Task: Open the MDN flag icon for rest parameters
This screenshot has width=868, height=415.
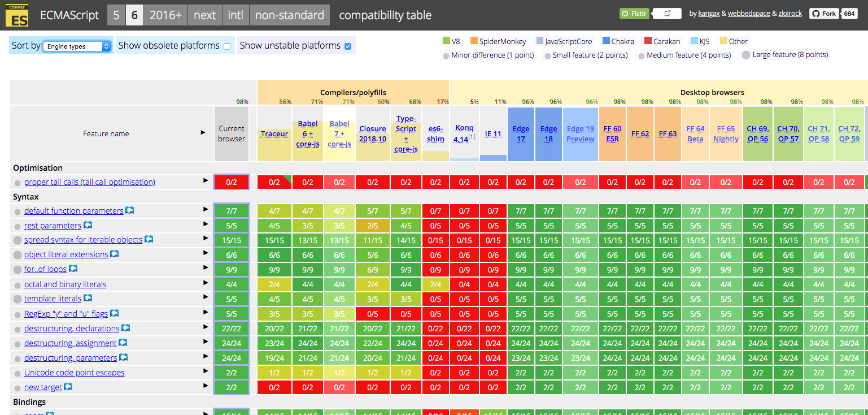Action: point(88,225)
